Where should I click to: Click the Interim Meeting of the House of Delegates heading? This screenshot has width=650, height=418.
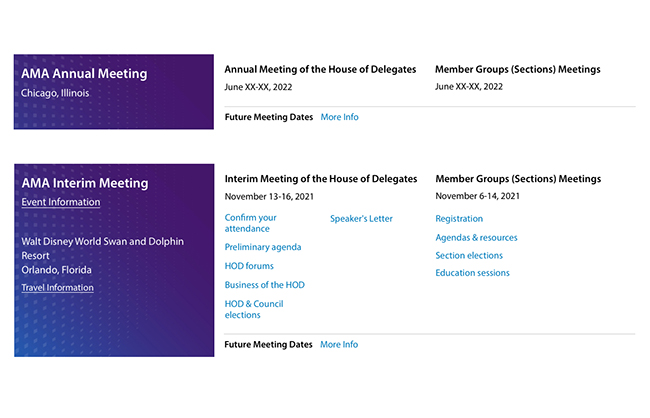click(320, 179)
